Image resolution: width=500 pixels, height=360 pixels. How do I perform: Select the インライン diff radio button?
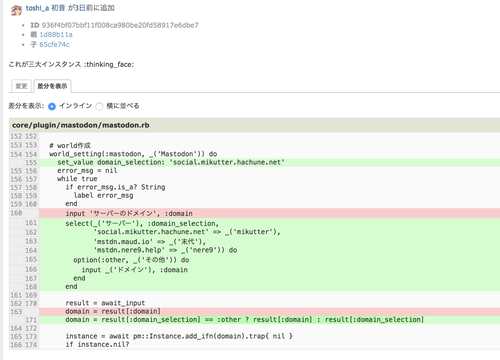tap(52, 106)
